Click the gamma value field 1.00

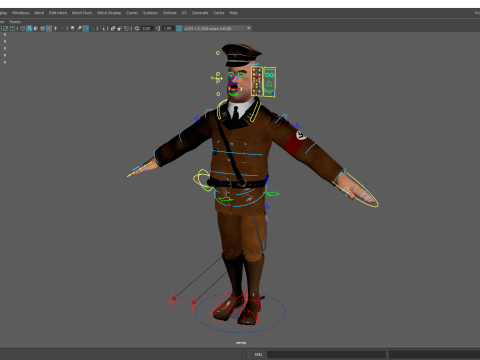(168, 28)
